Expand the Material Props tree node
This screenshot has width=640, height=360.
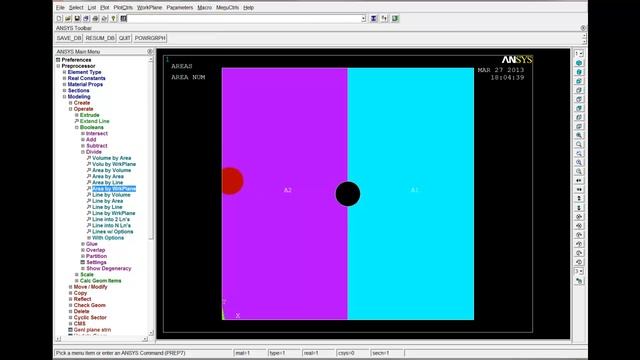(64, 84)
